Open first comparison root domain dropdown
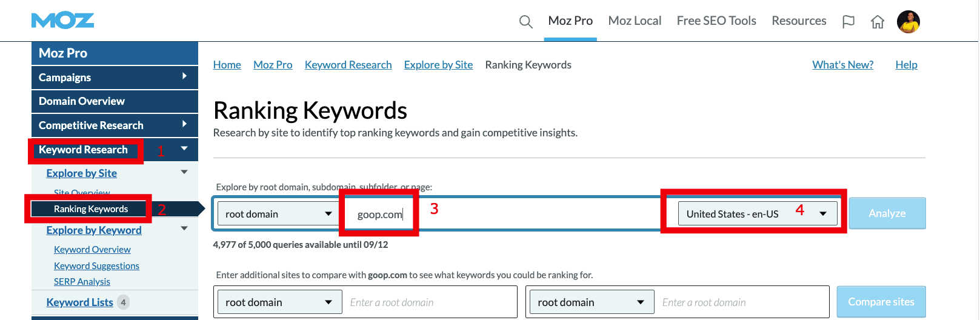Image resolution: width=980 pixels, height=320 pixels. (x=278, y=302)
